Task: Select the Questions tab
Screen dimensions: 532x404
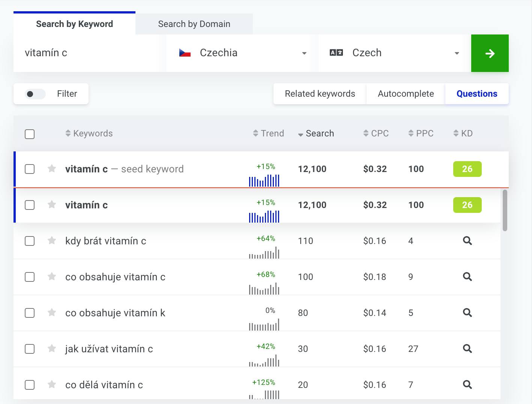Action: (477, 94)
